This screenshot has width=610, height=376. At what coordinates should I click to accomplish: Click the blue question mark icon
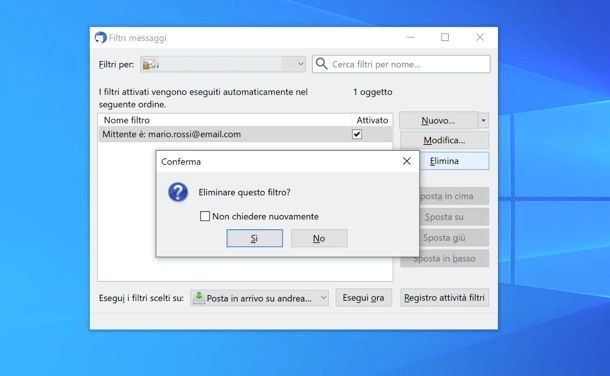pyautogui.click(x=178, y=192)
